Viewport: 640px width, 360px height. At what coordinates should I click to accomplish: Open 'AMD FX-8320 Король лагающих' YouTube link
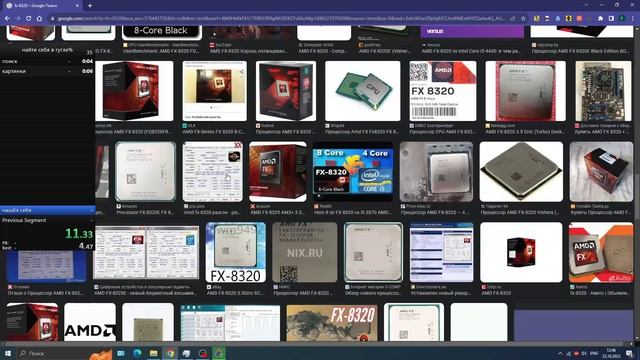pos(249,51)
